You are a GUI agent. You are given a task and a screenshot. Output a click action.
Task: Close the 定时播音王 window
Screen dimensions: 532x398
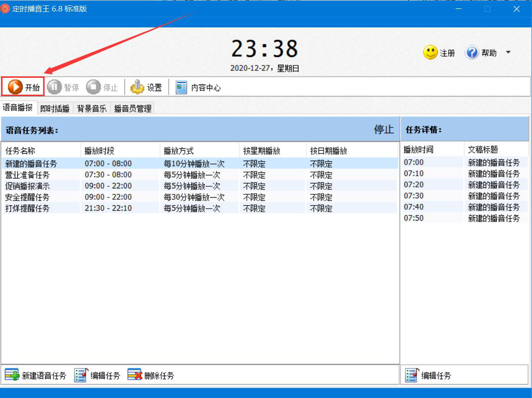[517, 9]
